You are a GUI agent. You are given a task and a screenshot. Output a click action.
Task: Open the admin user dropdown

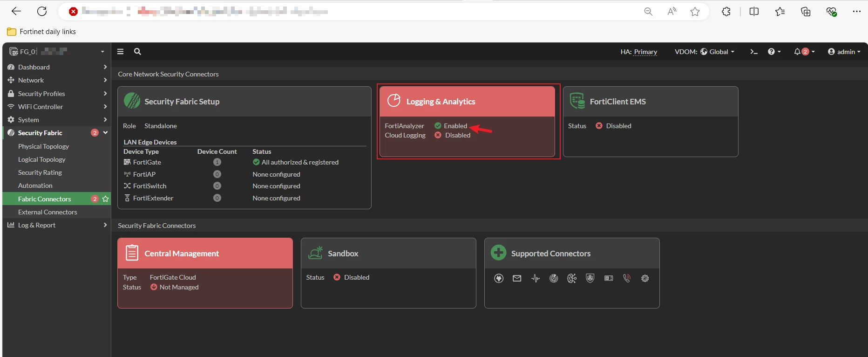click(x=844, y=52)
